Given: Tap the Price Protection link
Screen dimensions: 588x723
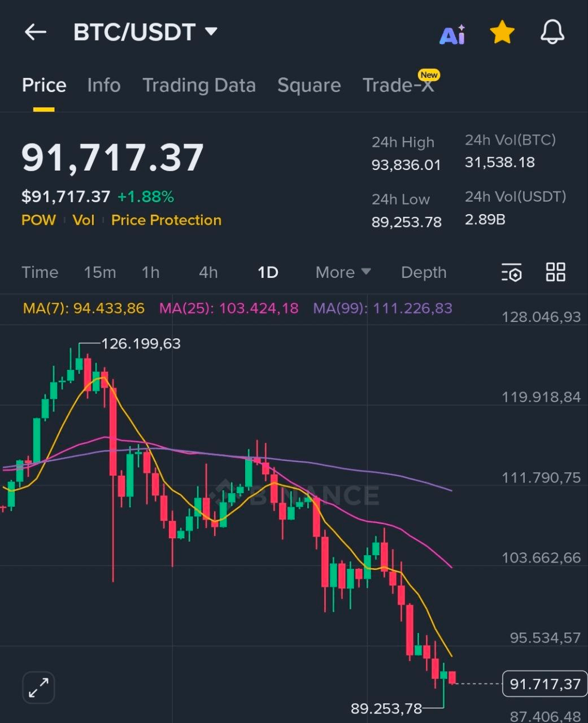Looking at the screenshot, I should (x=166, y=220).
